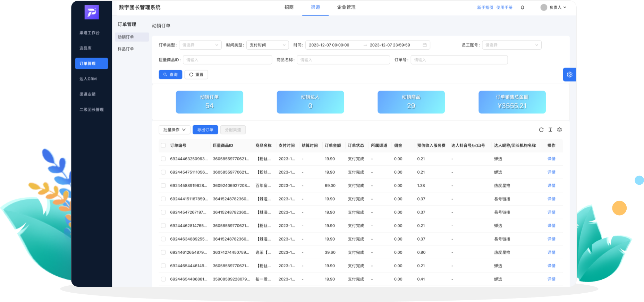This screenshot has height=302, width=644.
Task: Open 详情 link of the first order
Action: (551, 159)
